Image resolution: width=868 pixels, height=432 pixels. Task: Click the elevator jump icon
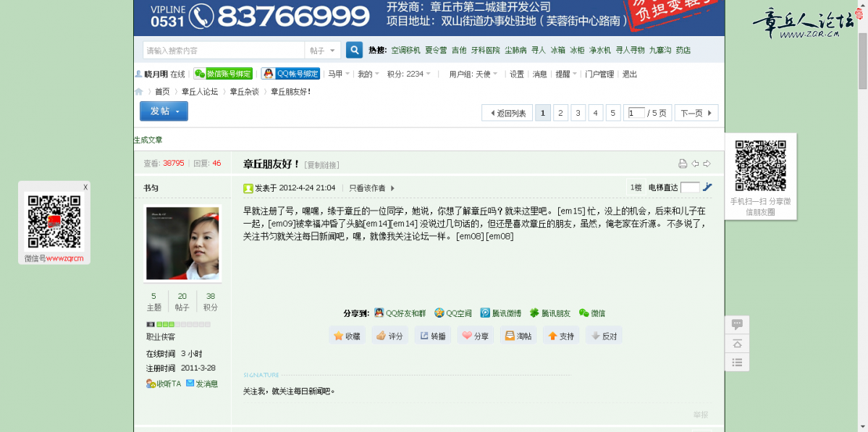(x=707, y=187)
